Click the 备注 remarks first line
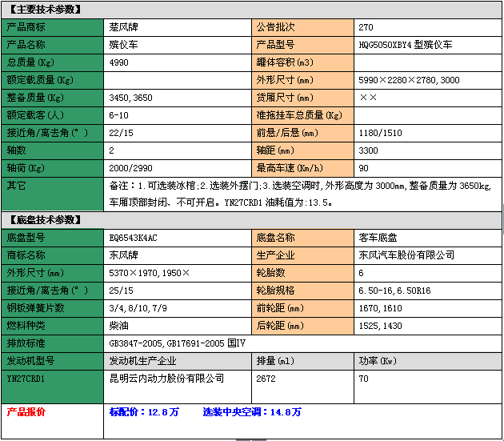Image resolution: width=504 pixels, height=441 pixels. coord(300,186)
